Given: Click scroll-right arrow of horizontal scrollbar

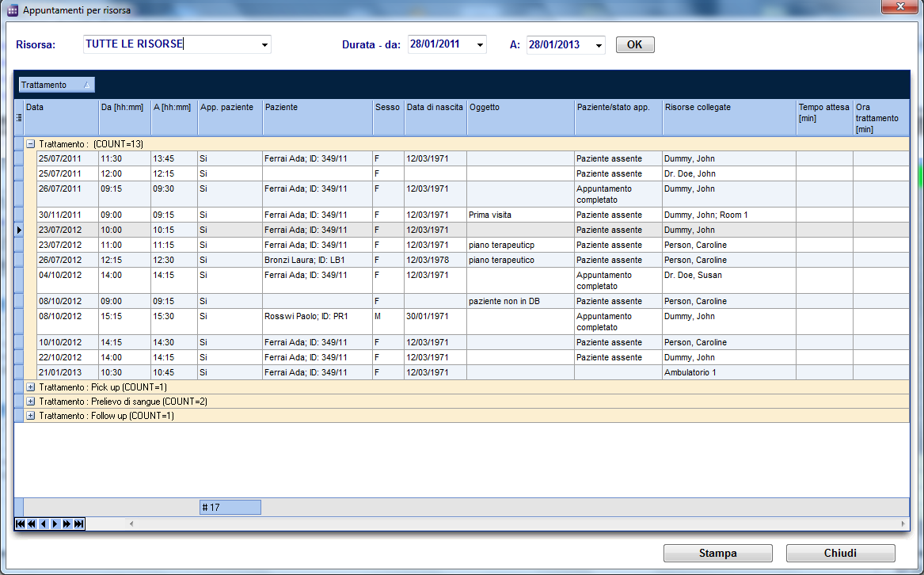Looking at the screenshot, I should (x=903, y=524).
